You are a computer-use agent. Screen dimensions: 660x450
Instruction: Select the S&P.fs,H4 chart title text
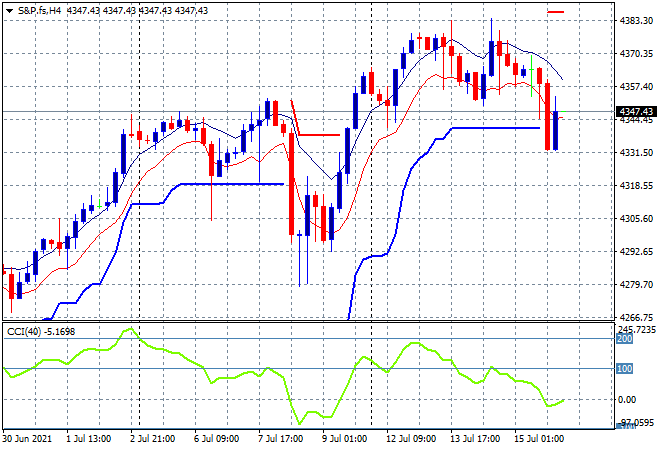tap(39, 11)
